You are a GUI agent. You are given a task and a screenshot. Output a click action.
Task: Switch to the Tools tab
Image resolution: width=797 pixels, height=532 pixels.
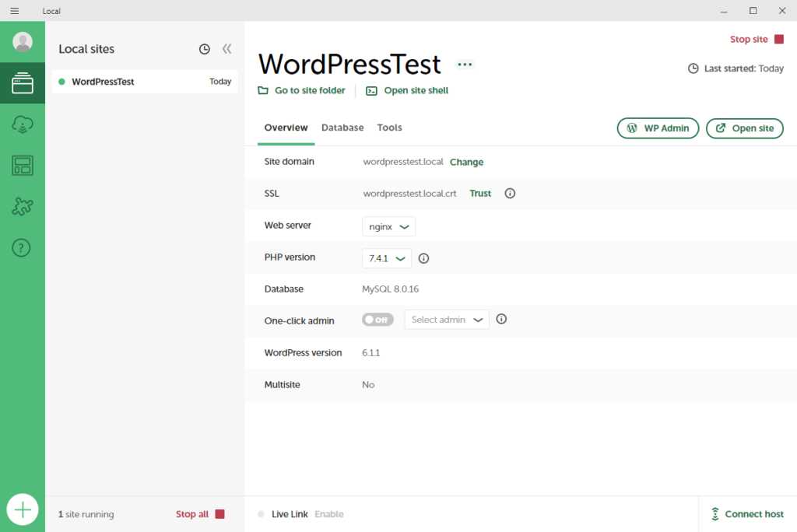click(x=389, y=128)
